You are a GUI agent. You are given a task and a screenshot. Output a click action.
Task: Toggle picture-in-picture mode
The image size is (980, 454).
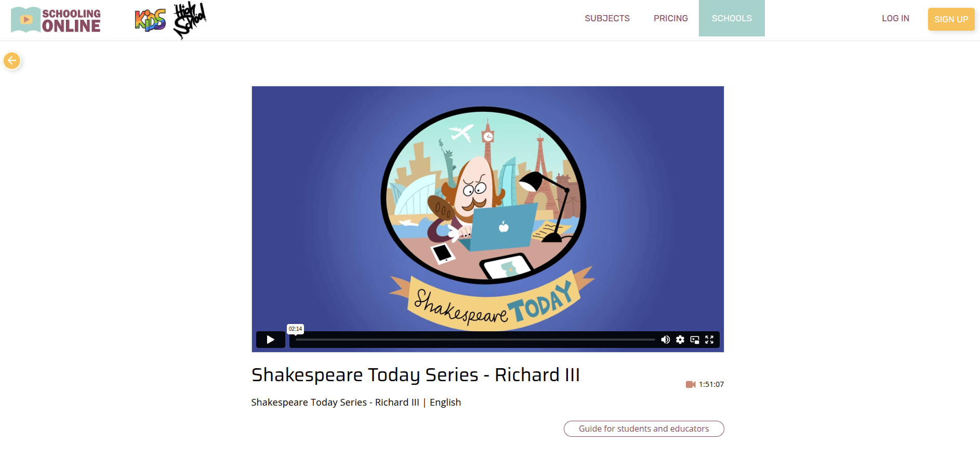click(695, 340)
